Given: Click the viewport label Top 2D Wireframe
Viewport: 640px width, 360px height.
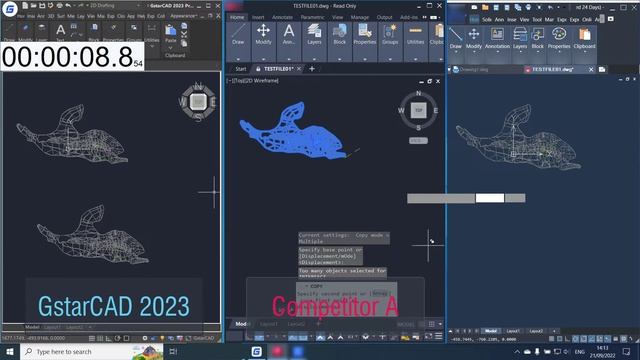Looking at the screenshot, I should coord(253,81).
